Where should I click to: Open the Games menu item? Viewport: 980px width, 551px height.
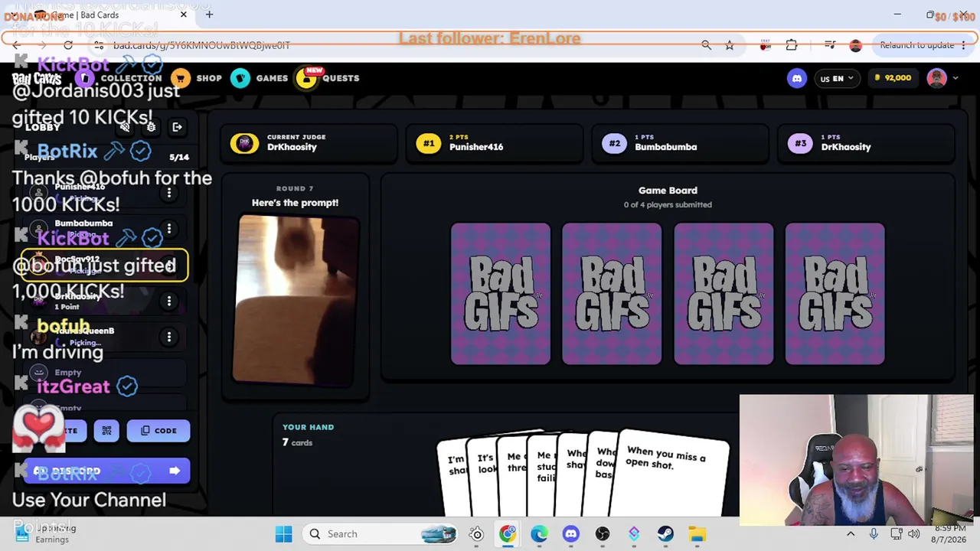point(260,78)
